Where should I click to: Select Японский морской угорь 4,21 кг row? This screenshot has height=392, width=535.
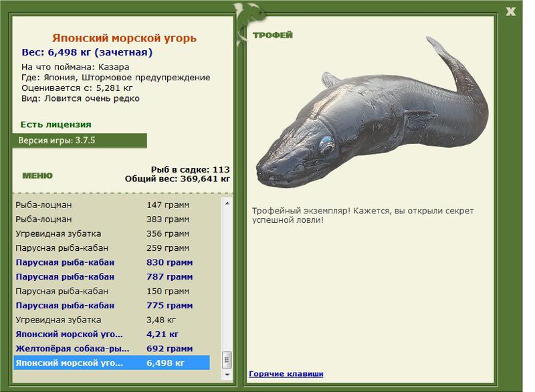[112, 334]
